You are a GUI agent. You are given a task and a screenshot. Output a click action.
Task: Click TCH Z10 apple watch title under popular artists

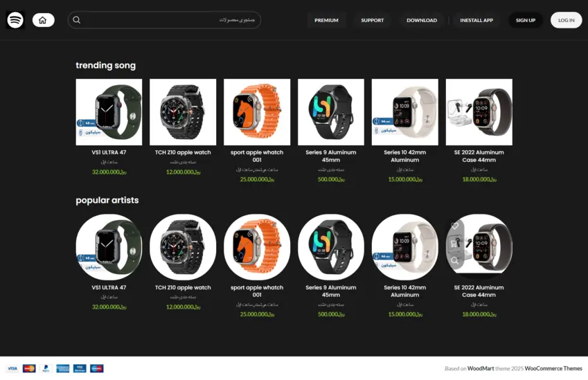point(183,287)
